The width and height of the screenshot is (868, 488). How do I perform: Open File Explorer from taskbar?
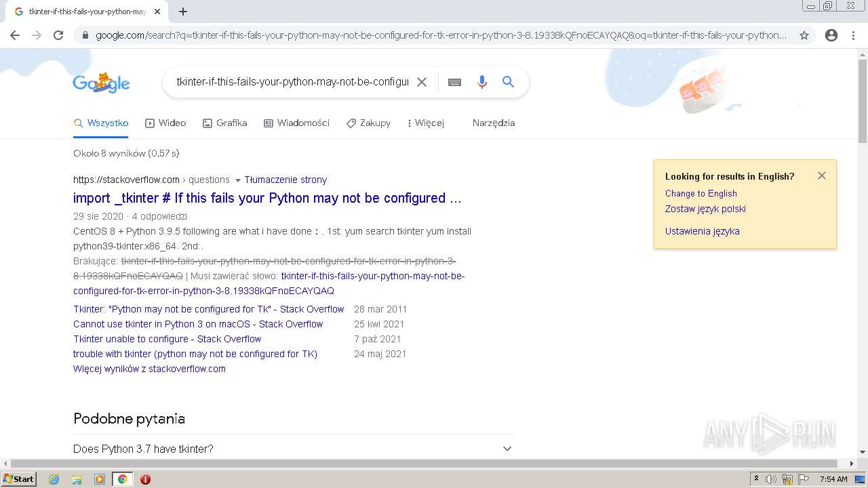[x=77, y=479]
